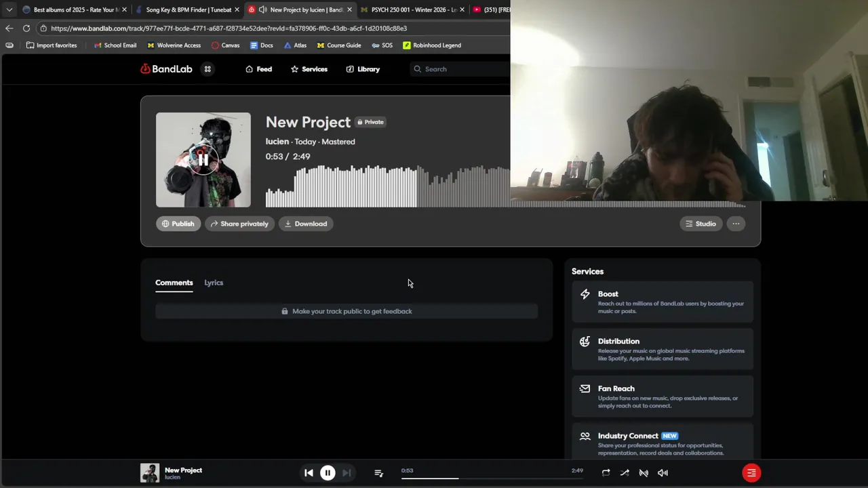Click the Boost lightning icon
This screenshot has height=488, width=868.
coord(585,294)
